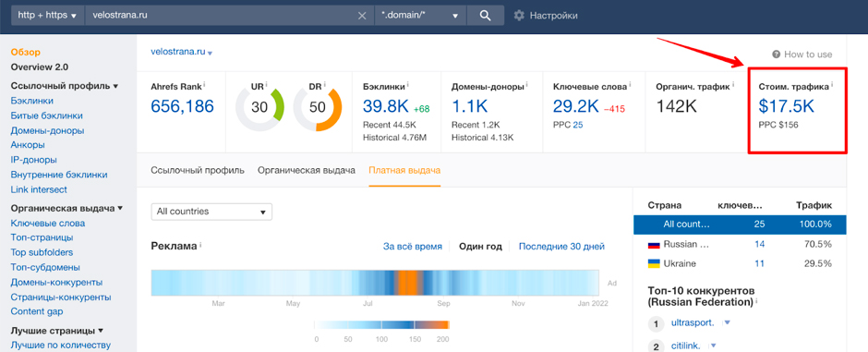
Task: Select За всё время time range
Action: coord(413,247)
